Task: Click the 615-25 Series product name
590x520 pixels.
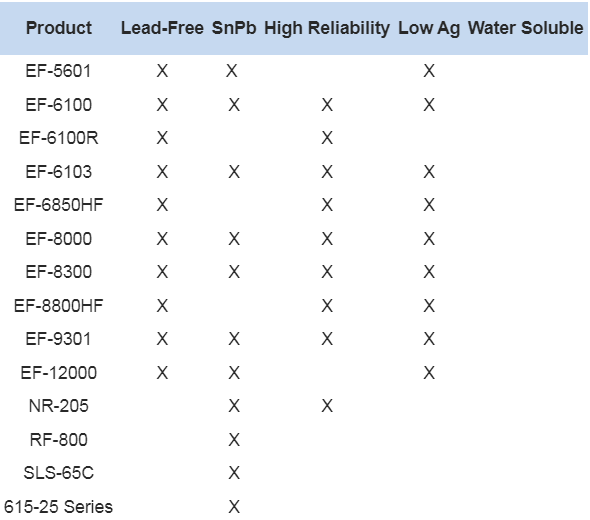Action: pos(58,506)
